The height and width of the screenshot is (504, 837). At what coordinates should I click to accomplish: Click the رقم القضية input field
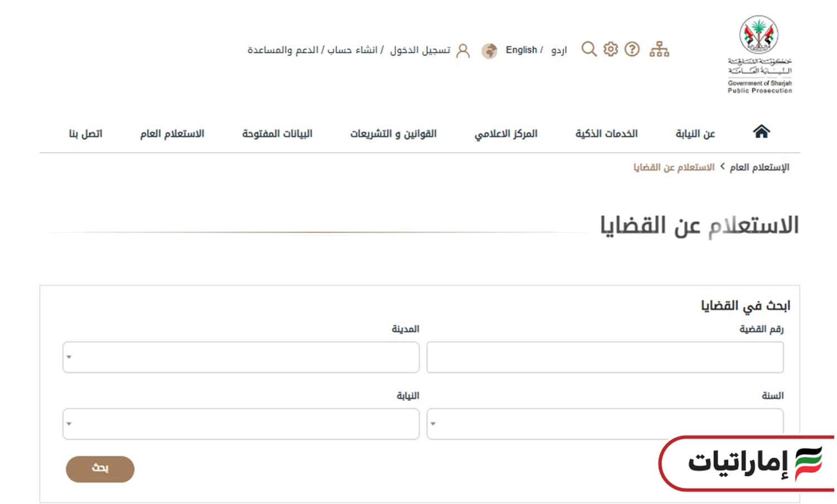[x=605, y=357]
